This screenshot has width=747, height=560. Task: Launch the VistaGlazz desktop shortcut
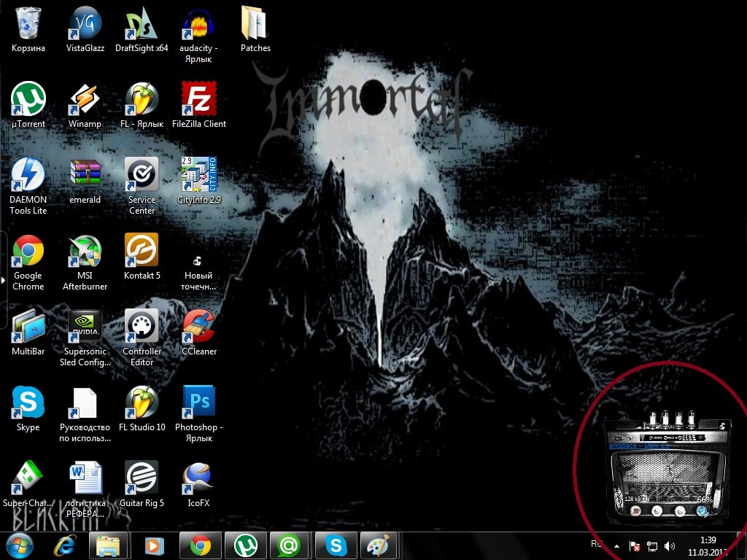coord(85,29)
